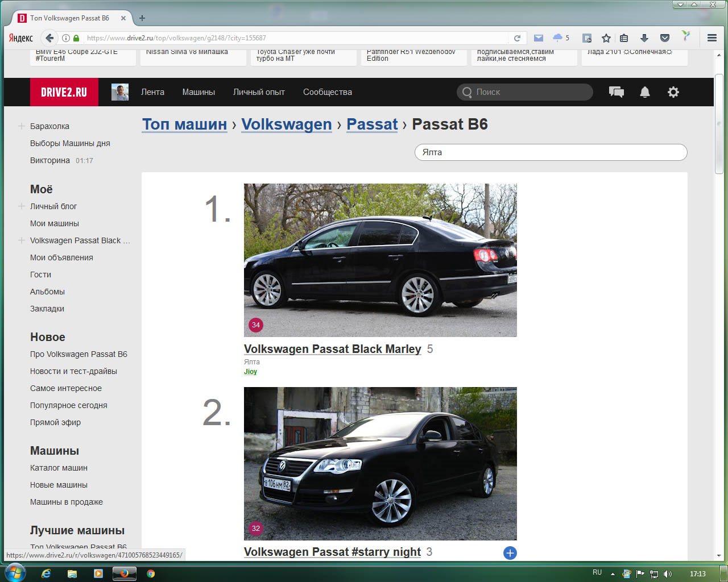Expand the plus next to Барахолка
Screen dimensions: 728x582
(21, 126)
